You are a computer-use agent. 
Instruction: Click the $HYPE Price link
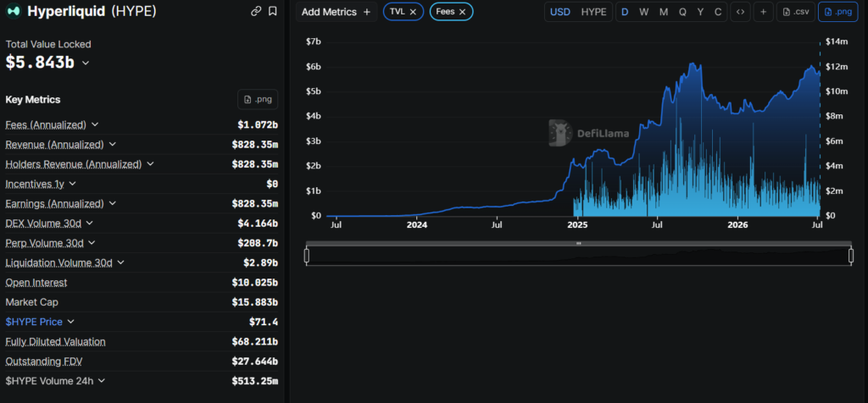tap(34, 322)
